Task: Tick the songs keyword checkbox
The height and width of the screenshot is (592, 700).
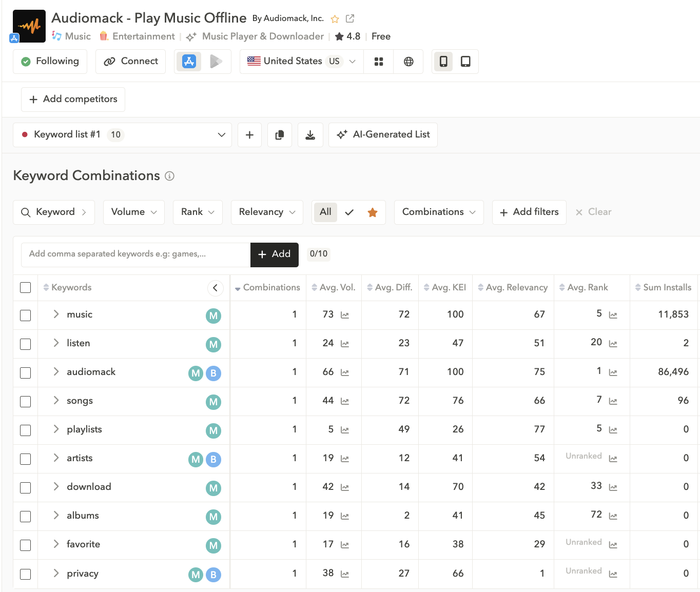Action: tap(26, 402)
